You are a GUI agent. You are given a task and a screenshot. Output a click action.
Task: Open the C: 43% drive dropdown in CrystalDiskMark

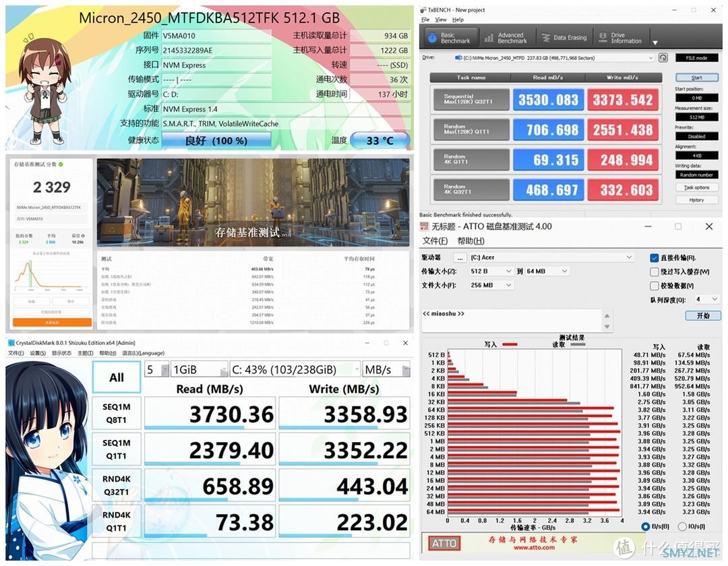(295, 370)
